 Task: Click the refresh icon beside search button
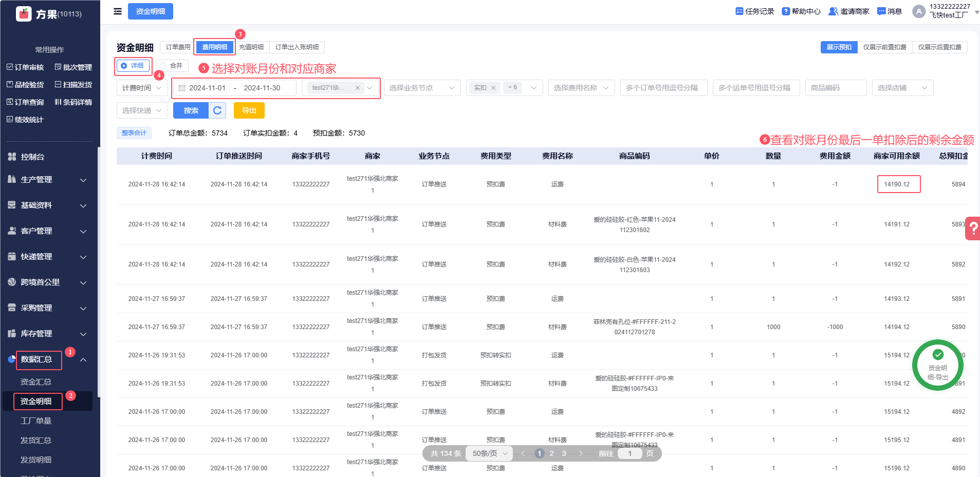point(217,110)
